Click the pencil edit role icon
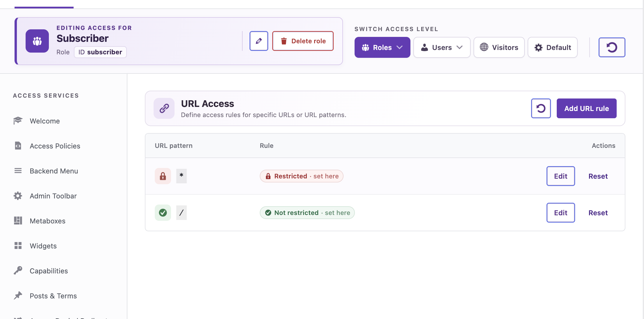Viewport: 644px width, 319px height. point(259,41)
